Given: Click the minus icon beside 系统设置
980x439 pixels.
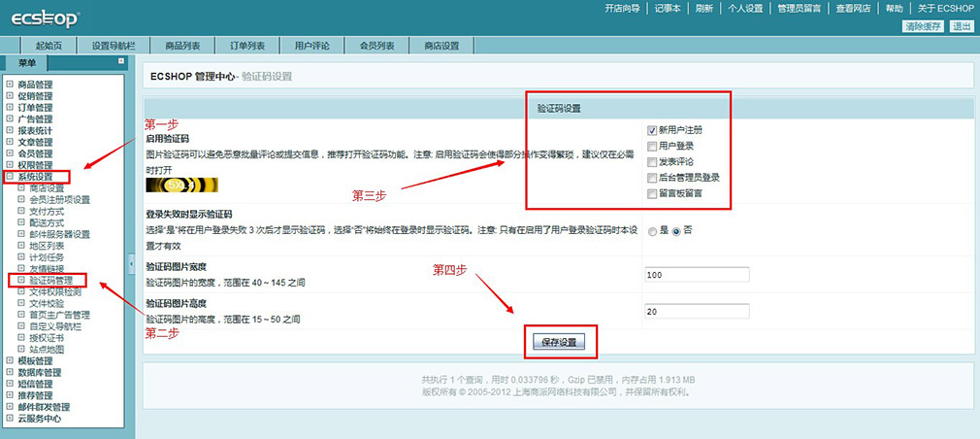Looking at the screenshot, I should pos(10,178).
